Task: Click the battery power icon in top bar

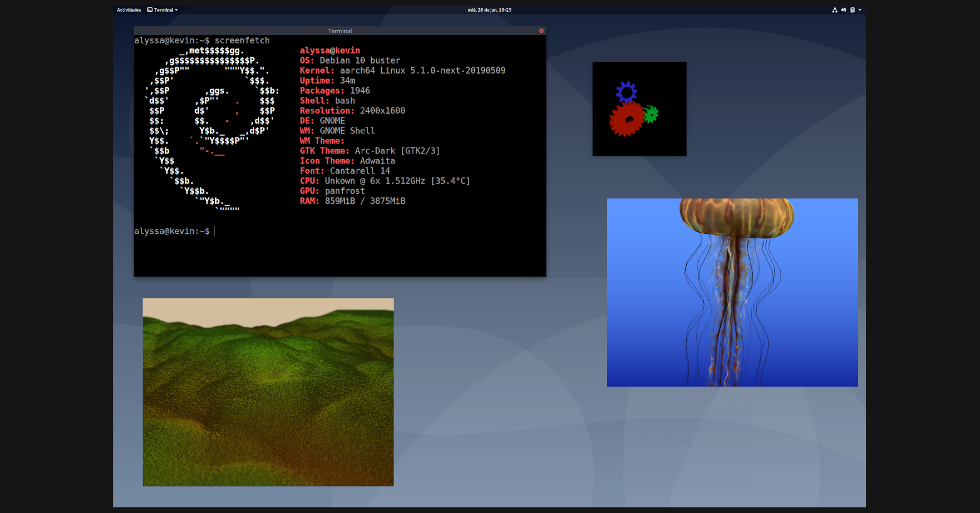Action: [852, 10]
